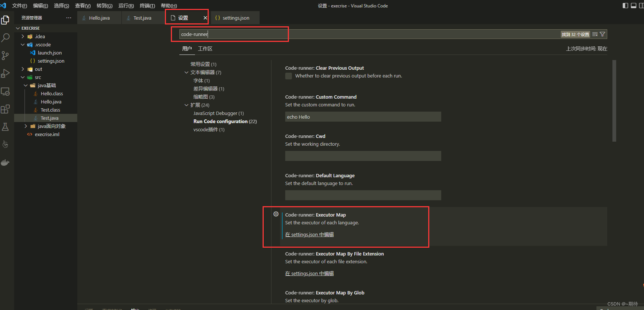Collapse the src folder
The width and height of the screenshot is (644, 310).
pyautogui.click(x=23, y=77)
